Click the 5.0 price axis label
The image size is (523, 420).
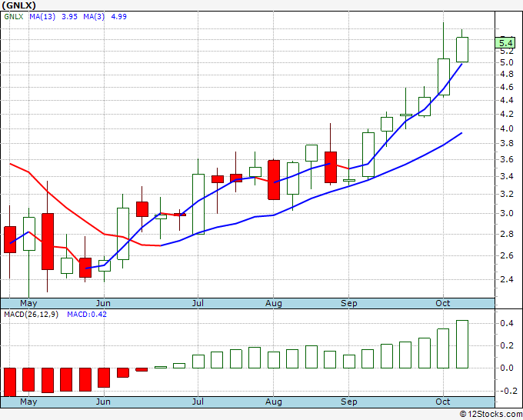pyautogui.click(x=507, y=63)
